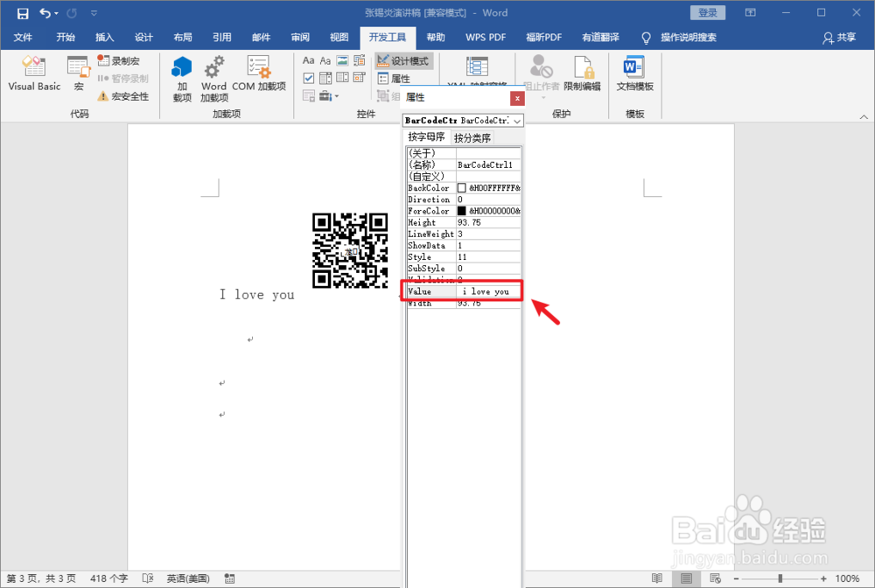This screenshot has width=875, height=588.
Task: Click the BackColor color value
Action: (488, 188)
